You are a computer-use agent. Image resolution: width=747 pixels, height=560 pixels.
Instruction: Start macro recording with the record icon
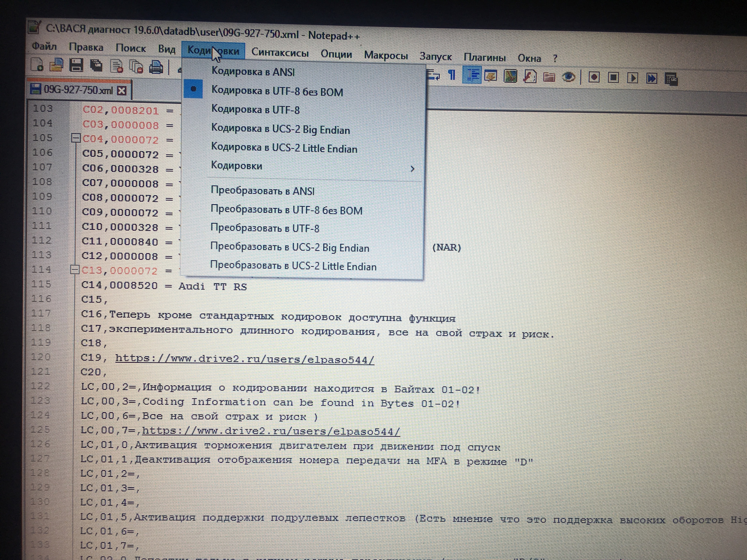[x=594, y=77]
